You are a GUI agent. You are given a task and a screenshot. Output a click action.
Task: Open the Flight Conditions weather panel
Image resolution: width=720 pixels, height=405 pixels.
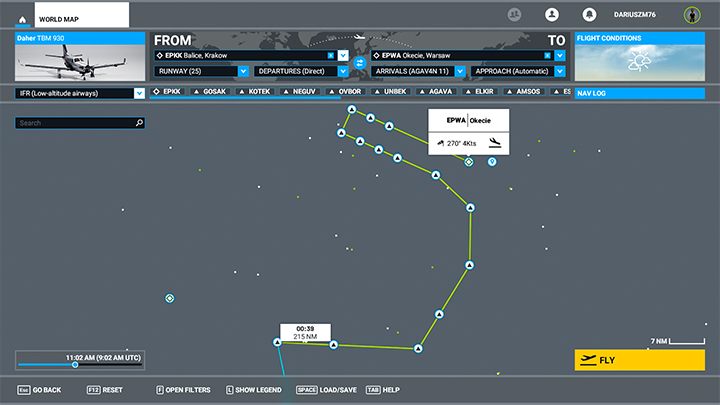pyautogui.click(x=639, y=62)
